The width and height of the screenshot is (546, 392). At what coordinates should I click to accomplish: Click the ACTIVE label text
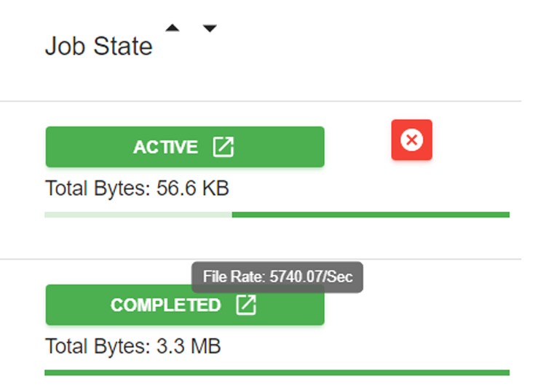point(166,147)
